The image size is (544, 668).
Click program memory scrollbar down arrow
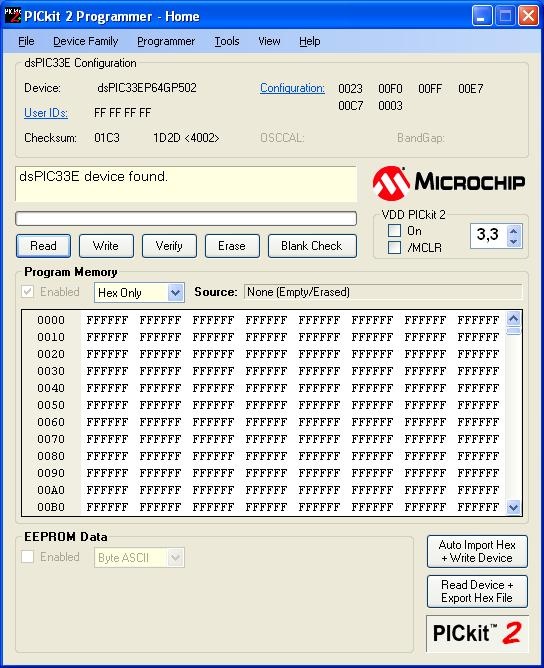pyautogui.click(x=513, y=507)
